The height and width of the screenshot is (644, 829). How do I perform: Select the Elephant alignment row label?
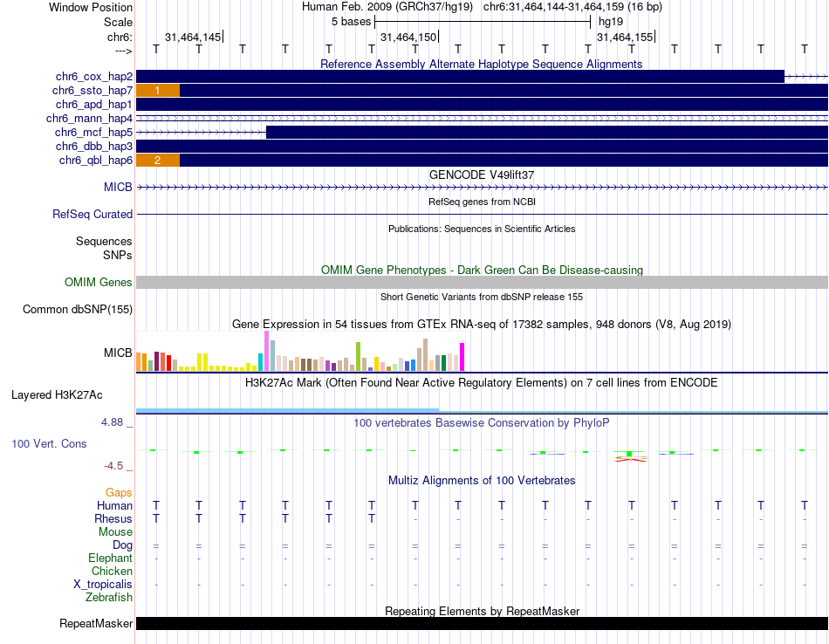111,558
